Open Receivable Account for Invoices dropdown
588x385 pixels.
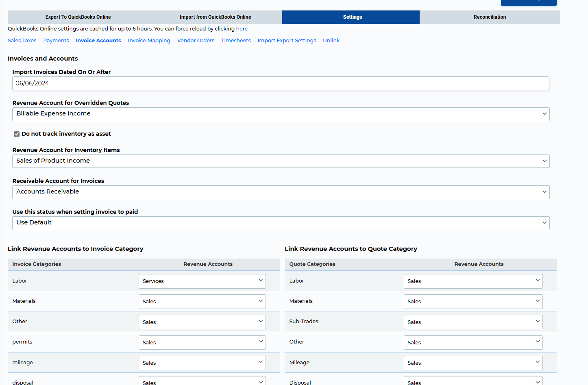pos(281,192)
